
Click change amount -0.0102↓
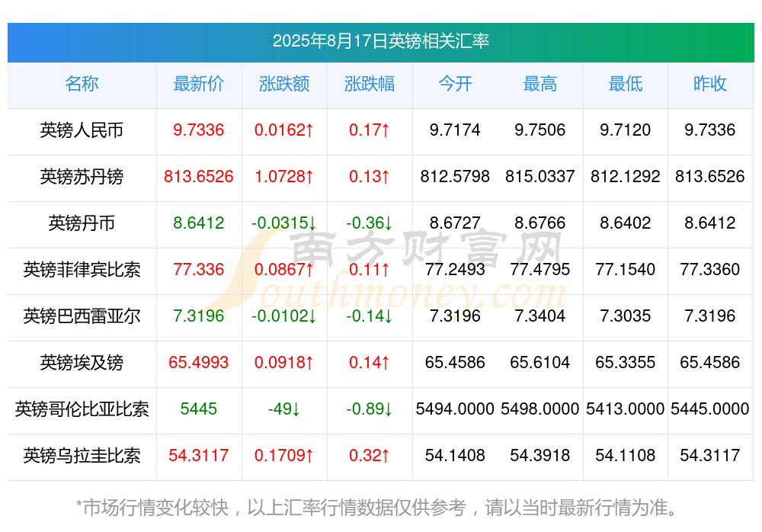(283, 316)
